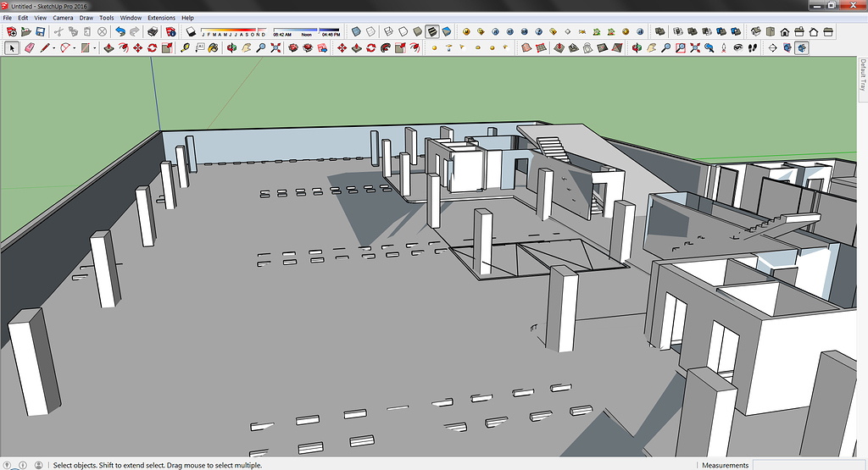Open dropdown arrow beside the Rectangle tool
Image resolution: width=868 pixels, height=470 pixels.
[x=95, y=48]
